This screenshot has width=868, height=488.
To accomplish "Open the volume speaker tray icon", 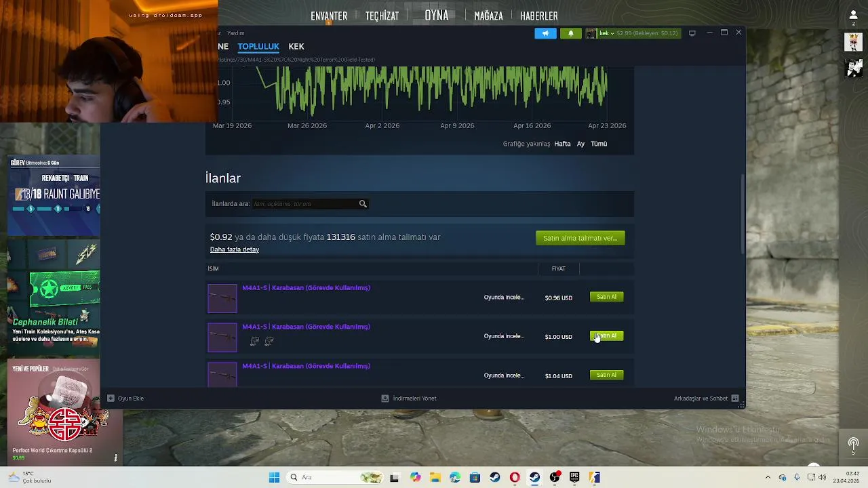I will pos(823,477).
